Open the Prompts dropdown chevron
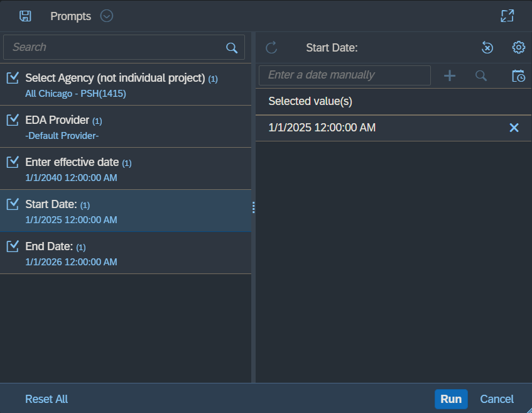This screenshot has height=413, width=532. tap(107, 16)
